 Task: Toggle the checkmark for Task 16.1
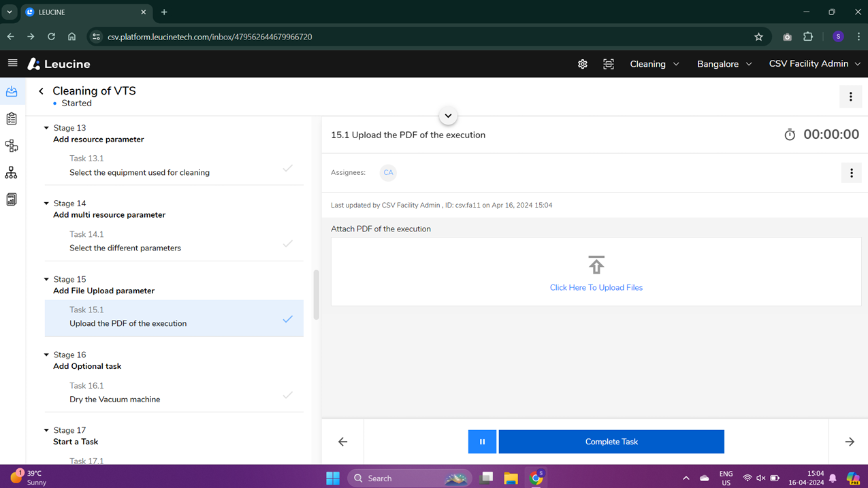tap(288, 394)
